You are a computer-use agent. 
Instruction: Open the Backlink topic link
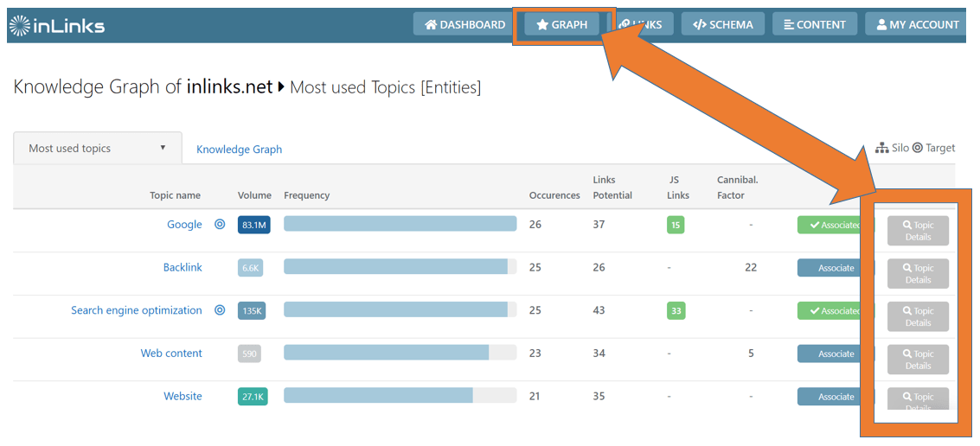pyautogui.click(x=183, y=267)
